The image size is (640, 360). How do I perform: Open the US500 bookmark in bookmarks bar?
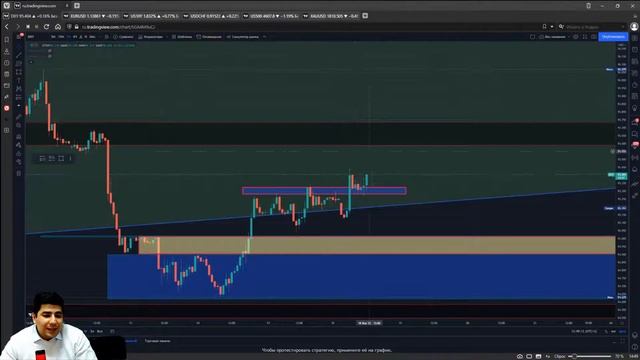coord(271,16)
